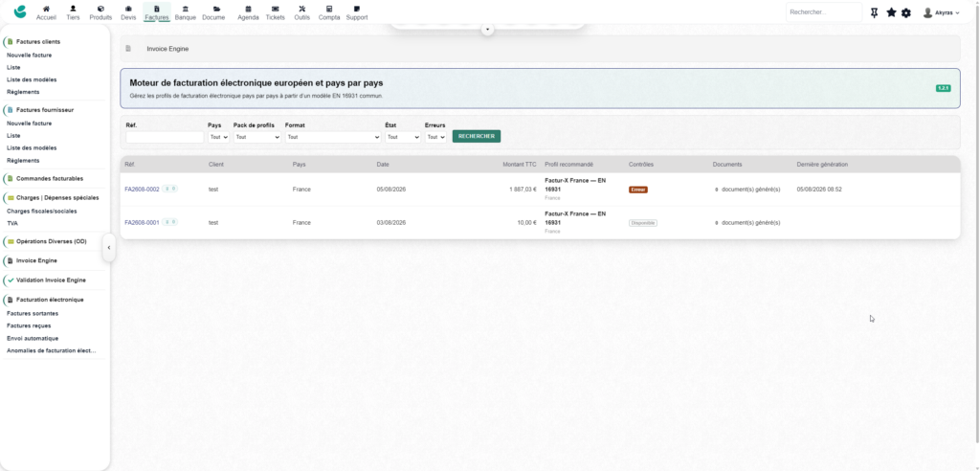
Task: Focus the Réf. filter text field
Action: 165,137
